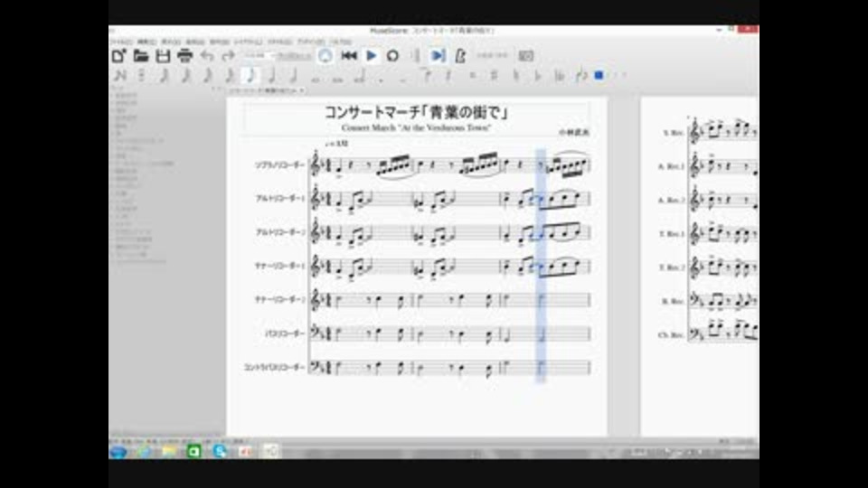Undo the last edit
The width and height of the screenshot is (868, 488).
coord(206,56)
